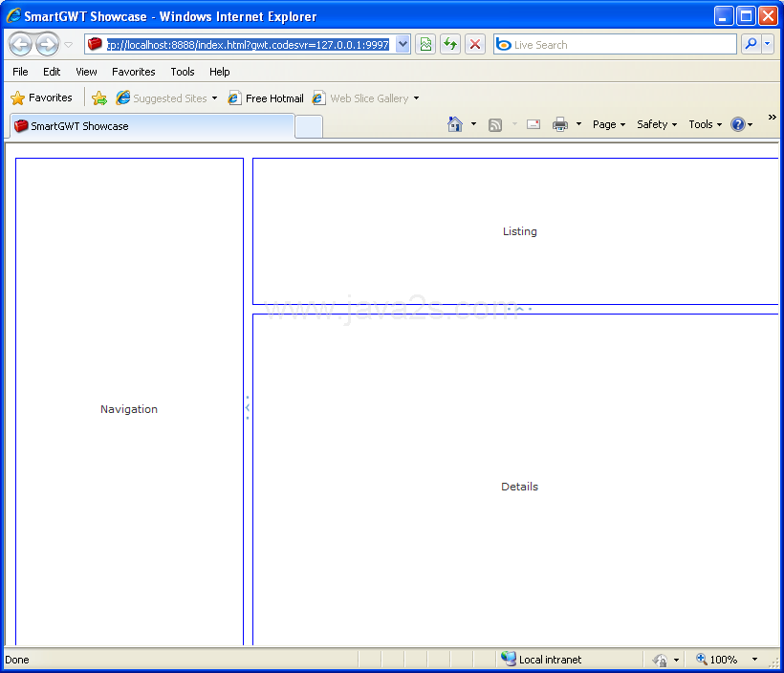Click the Live Search input box
Viewport: 784px width, 673px height.
pos(615,45)
